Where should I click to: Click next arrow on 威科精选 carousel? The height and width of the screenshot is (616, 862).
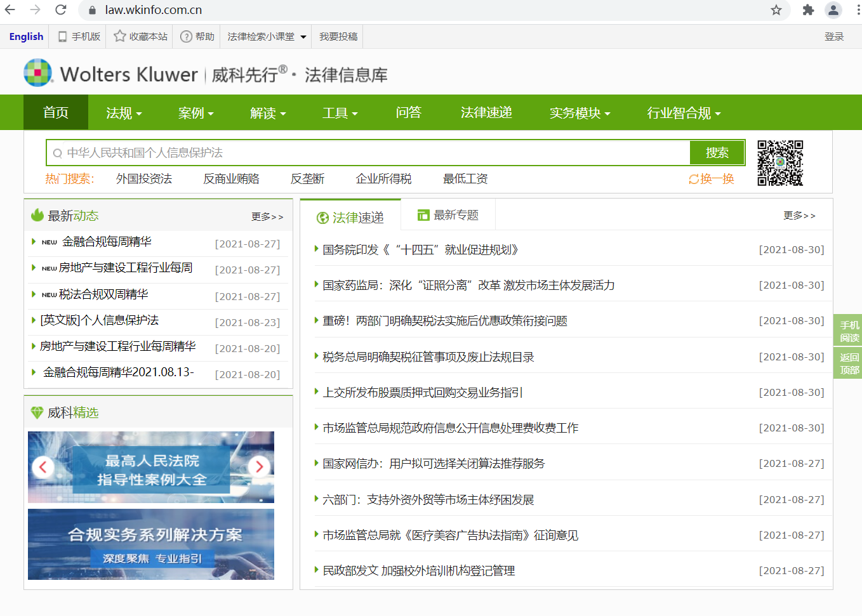pyautogui.click(x=259, y=467)
